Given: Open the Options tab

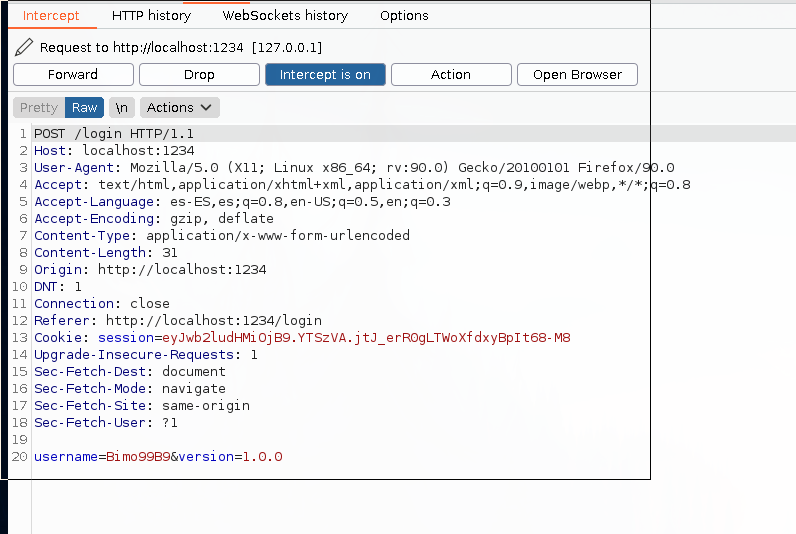Looking at the screenshot, I should [404, 16].
